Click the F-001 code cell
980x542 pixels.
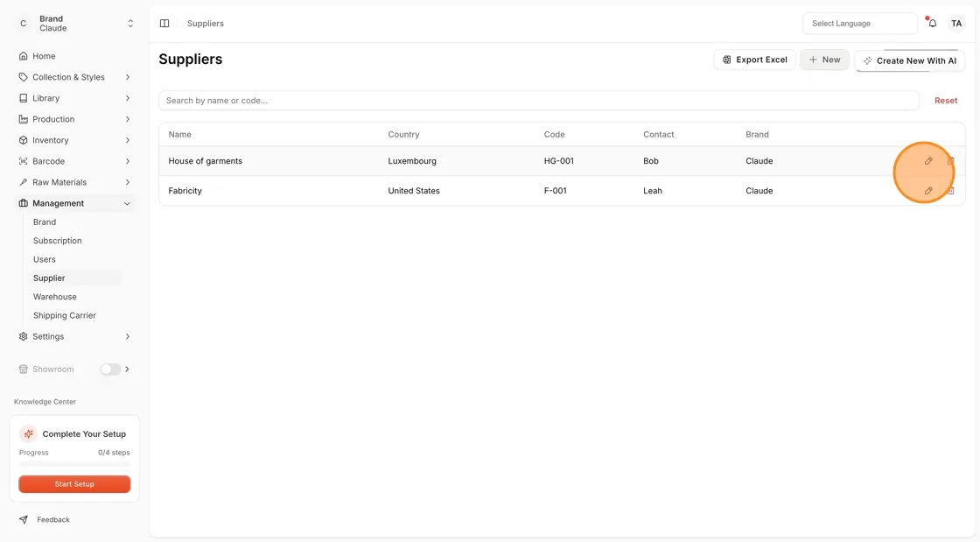[555, 191]
